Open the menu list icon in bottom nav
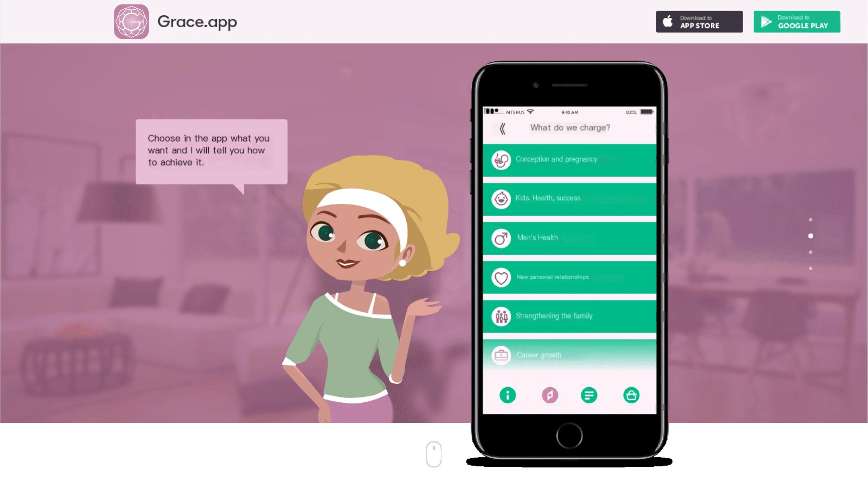 [x=589, y=394]
